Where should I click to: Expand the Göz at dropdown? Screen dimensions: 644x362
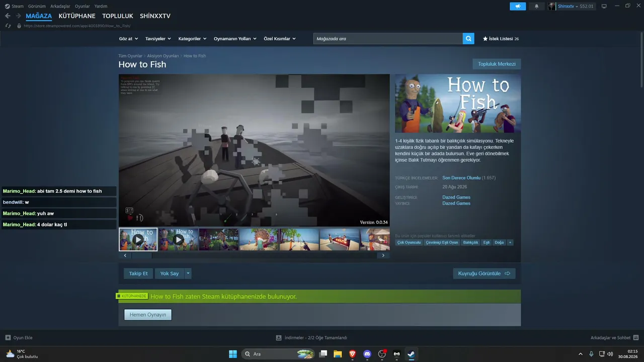coord(128,39)
